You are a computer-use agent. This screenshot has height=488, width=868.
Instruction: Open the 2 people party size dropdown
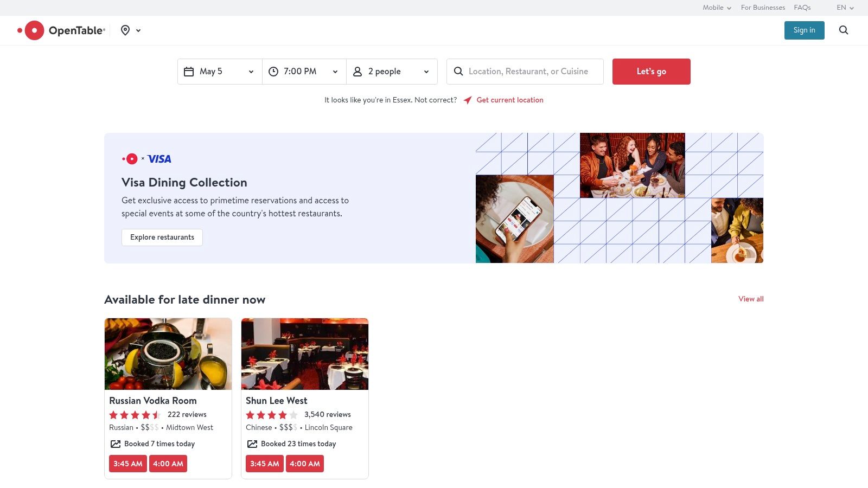tap(392, 72)
